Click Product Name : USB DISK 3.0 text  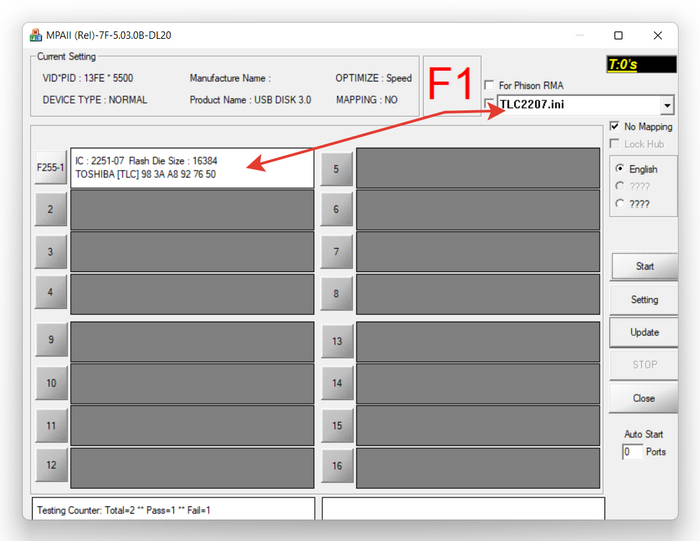(250, 100)
